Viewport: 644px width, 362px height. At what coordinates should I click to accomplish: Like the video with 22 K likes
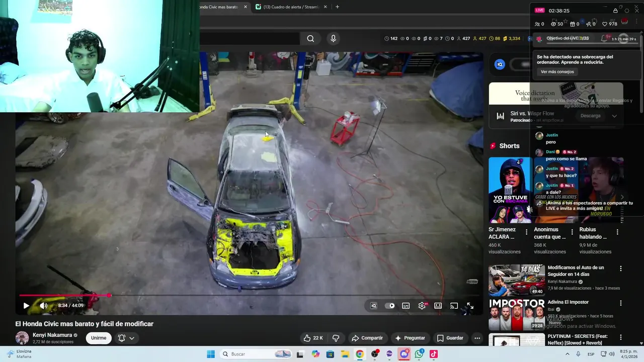[x=313, y=338]
